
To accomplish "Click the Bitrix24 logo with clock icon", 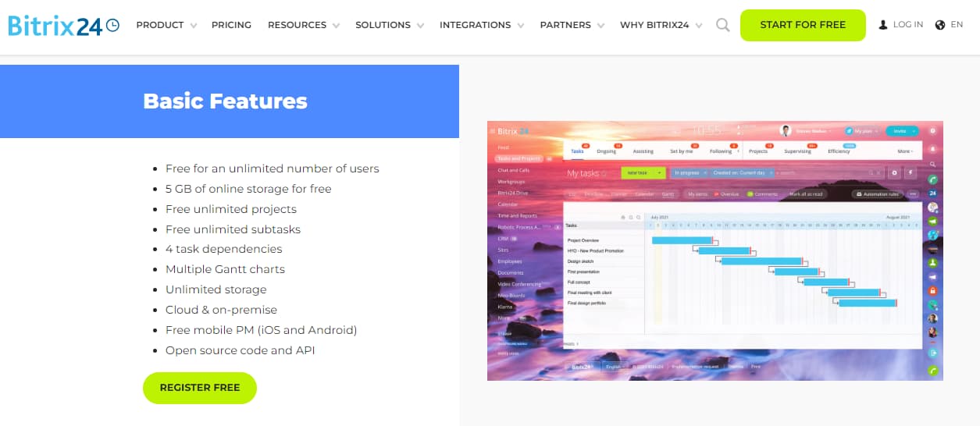I will [x=64, y=25].
